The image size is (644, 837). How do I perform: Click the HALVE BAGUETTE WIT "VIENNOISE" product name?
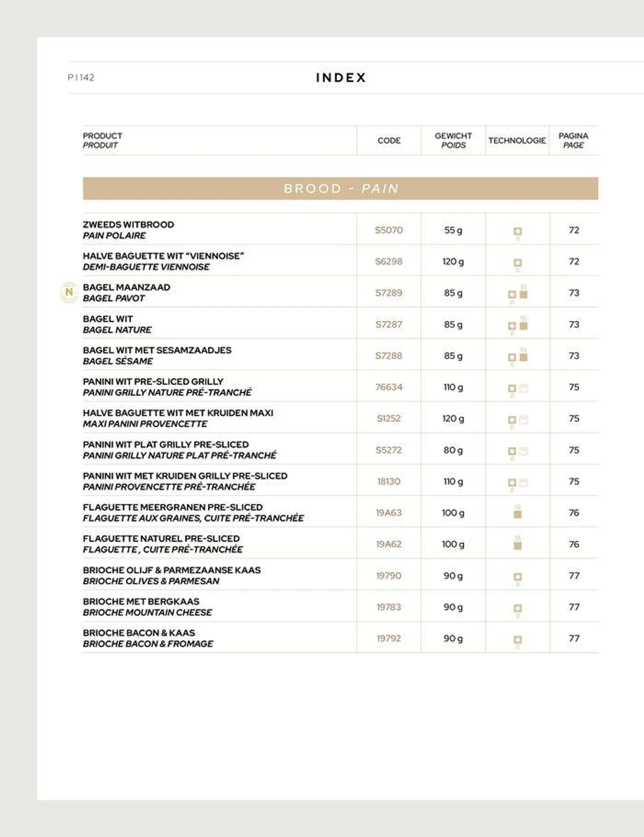pyautogui.click(x=164, y=256)
